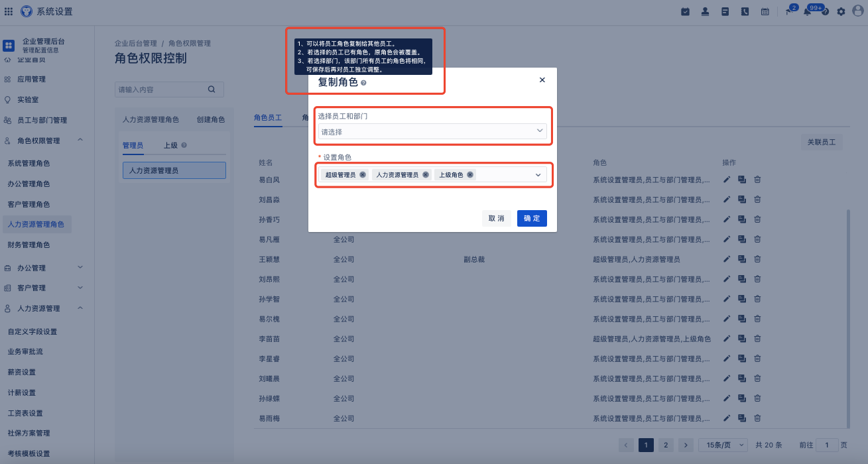Open 薪资设置 in sidebar
This screenshot has height=464, width=868.
coord(21,372)
